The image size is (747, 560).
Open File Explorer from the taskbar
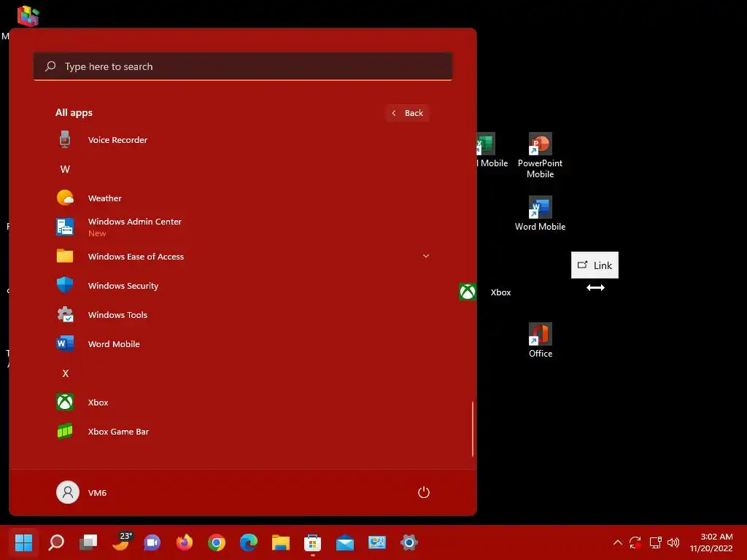point(281,542)
